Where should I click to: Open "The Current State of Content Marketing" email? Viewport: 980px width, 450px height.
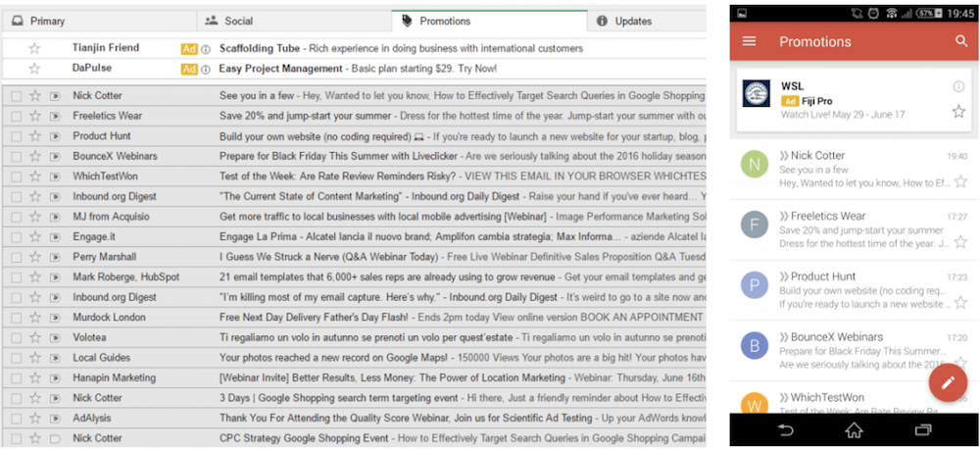354,197
